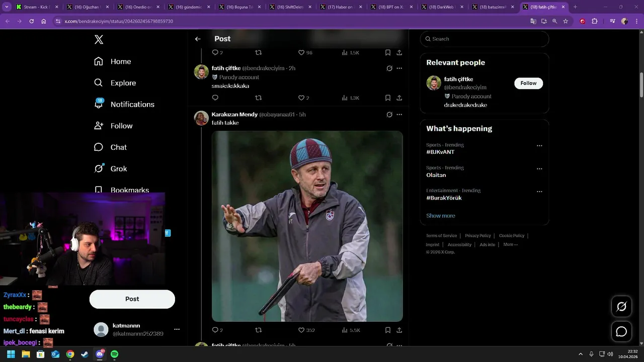The height and width of the screenshot is (362, 644).
Task: Bookmark the fatih takke post
Action: tap(388, 330)
